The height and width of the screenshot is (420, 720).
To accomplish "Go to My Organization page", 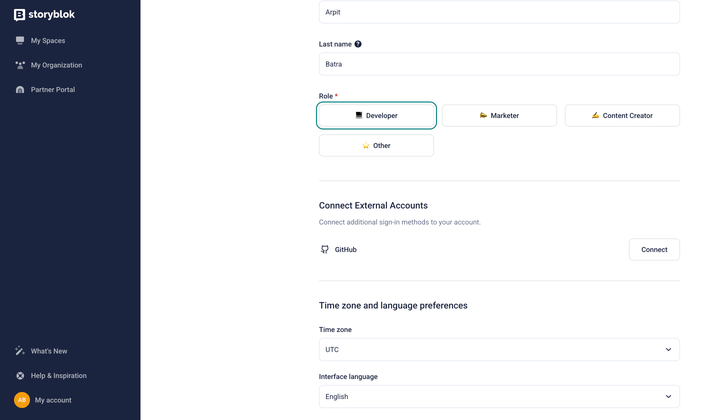I will point(56,65).
